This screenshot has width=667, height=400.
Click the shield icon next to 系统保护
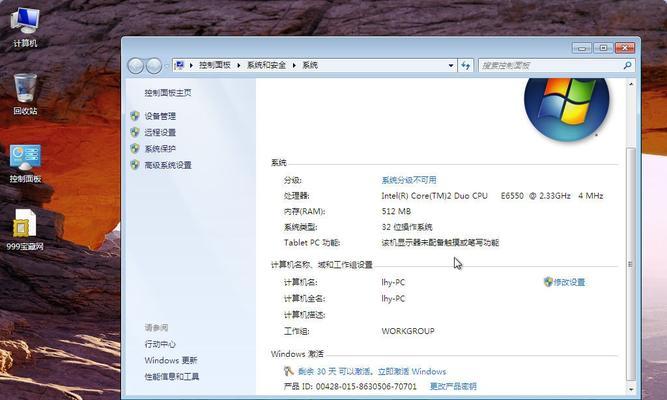(x=135, y=149)
